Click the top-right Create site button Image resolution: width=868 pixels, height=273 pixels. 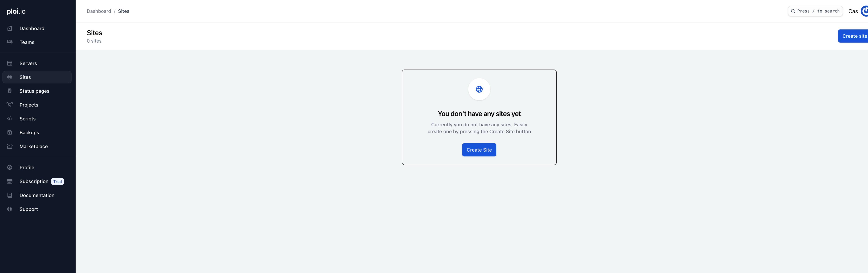tap(854, 36)
